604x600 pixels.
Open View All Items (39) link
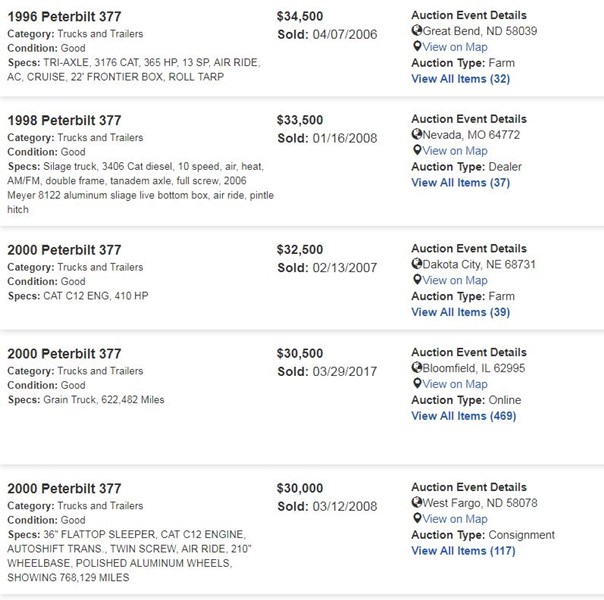461,312
